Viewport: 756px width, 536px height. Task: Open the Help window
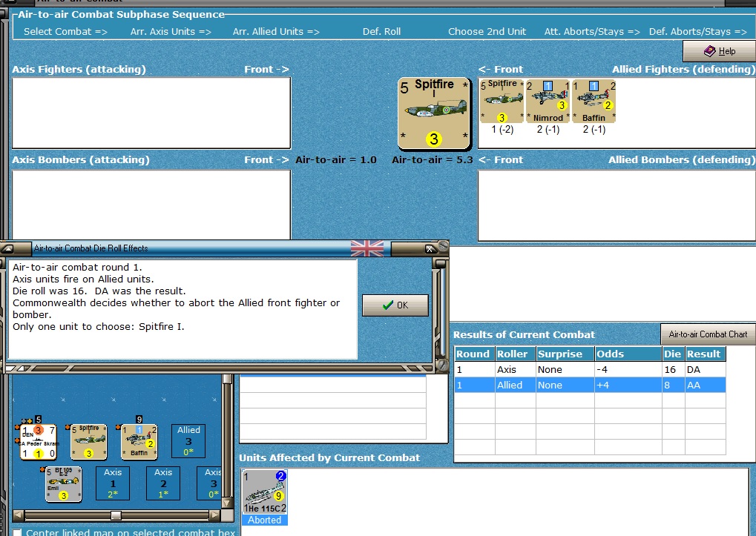pyautogui.click(x=720, y=51)
